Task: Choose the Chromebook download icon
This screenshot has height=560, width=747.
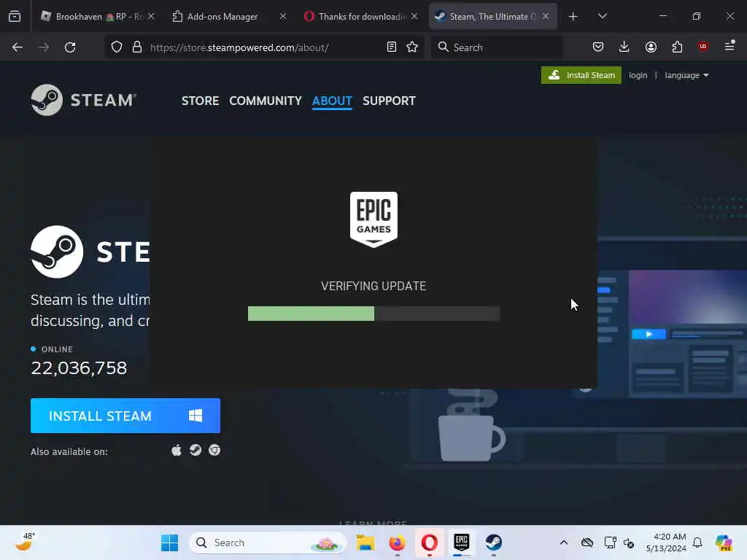Action: pyautogui.click(x=214, y=450)
